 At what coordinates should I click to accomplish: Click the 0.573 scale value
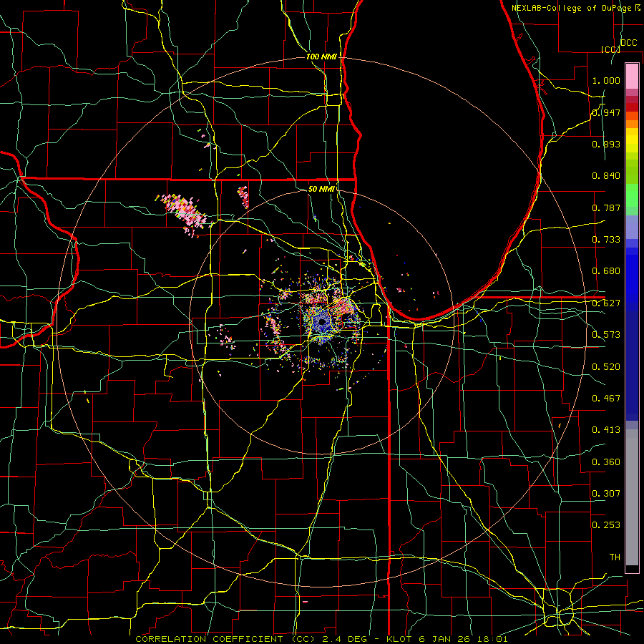point(606,335)
